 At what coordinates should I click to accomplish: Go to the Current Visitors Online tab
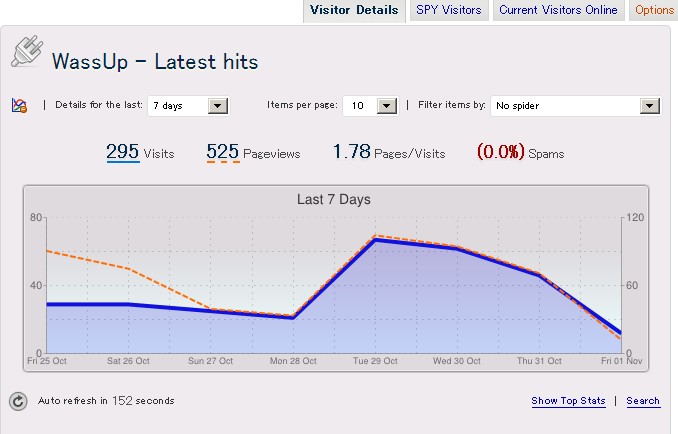(x=558, y=10)
